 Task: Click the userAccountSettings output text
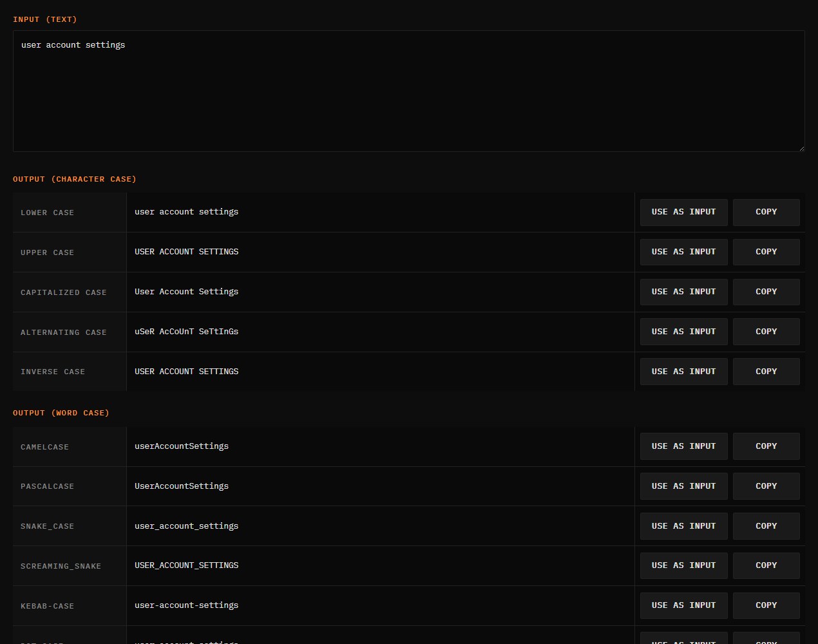point(182,446)
